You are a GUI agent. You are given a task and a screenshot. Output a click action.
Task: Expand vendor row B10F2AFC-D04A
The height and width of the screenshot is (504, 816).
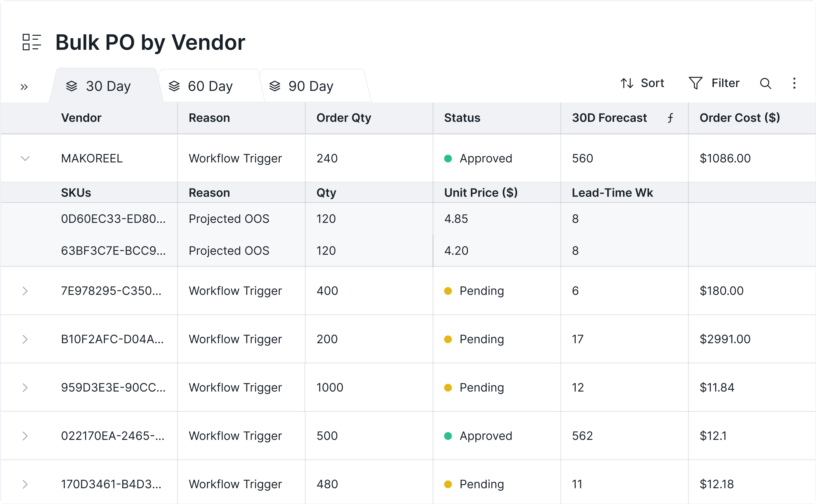click(25, 339)
